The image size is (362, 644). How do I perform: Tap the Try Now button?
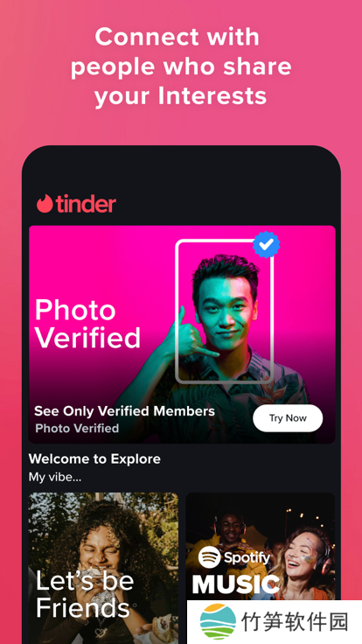tap(288, 418)
